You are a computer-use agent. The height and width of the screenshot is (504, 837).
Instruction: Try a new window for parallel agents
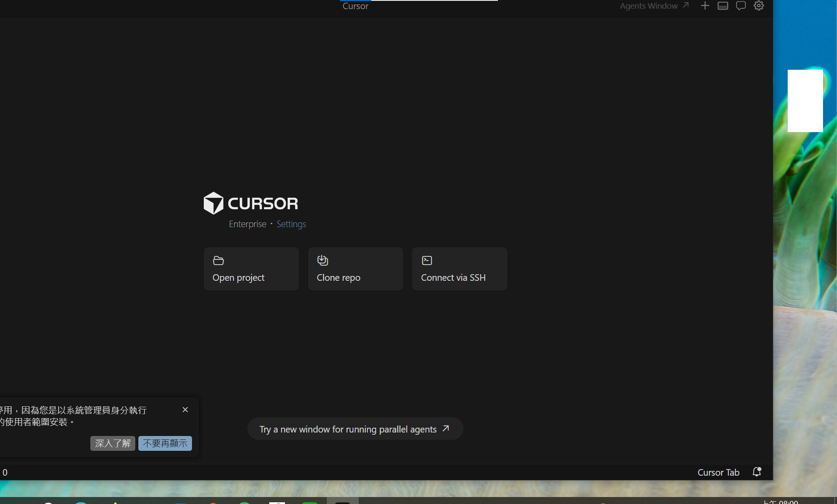(x=355, y=429)
